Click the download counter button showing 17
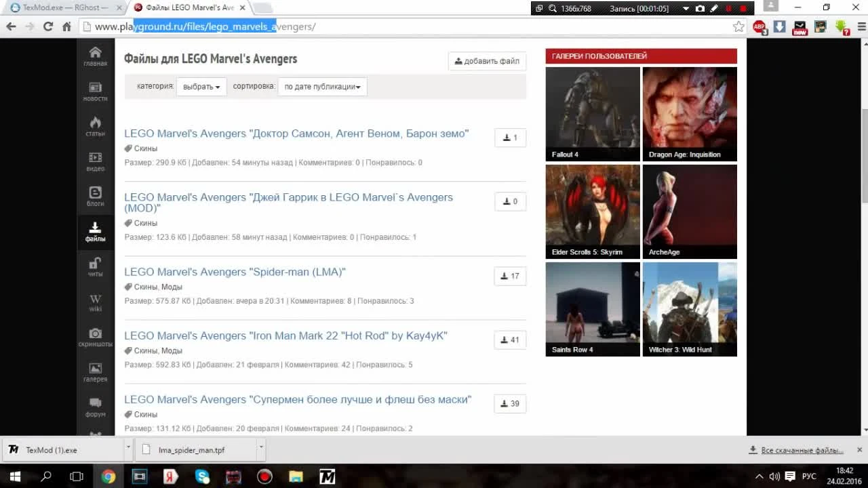The width and height of the screenshot is (868, 488). pos(510,276)
